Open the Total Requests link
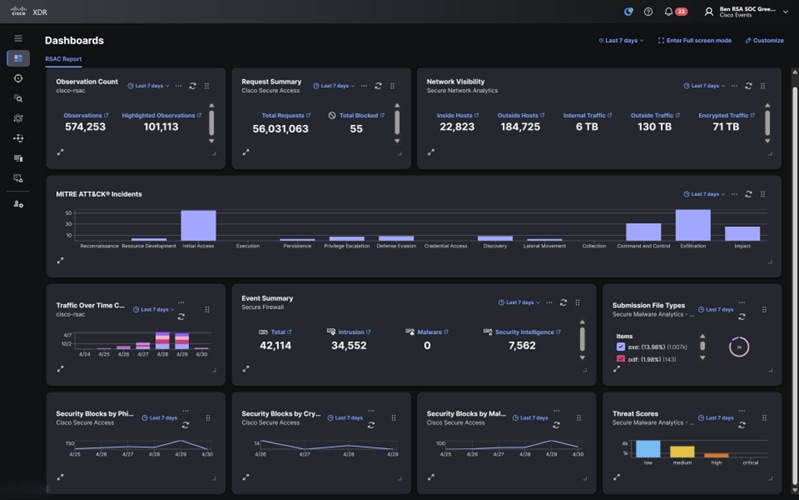Viewport: 799px width, 500px height. (286, 115)
